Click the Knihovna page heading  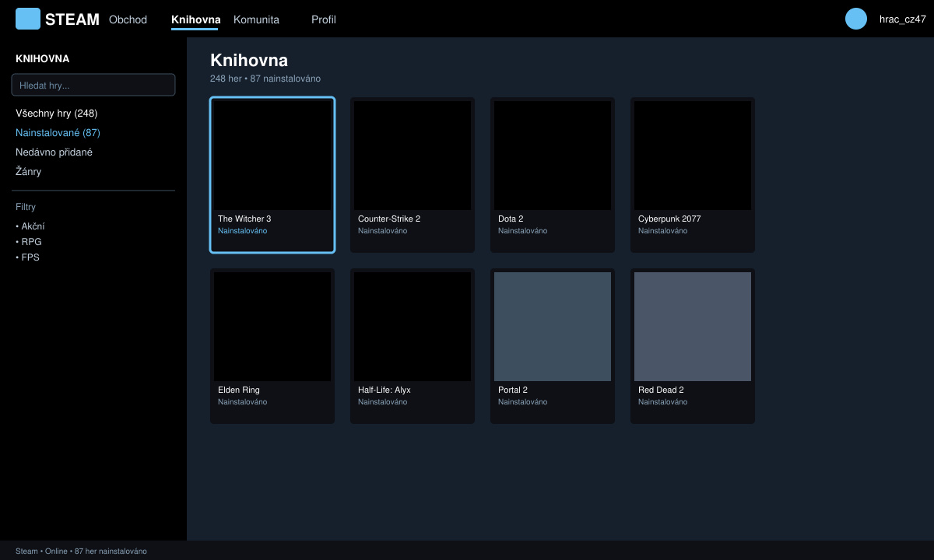[249, 61]
